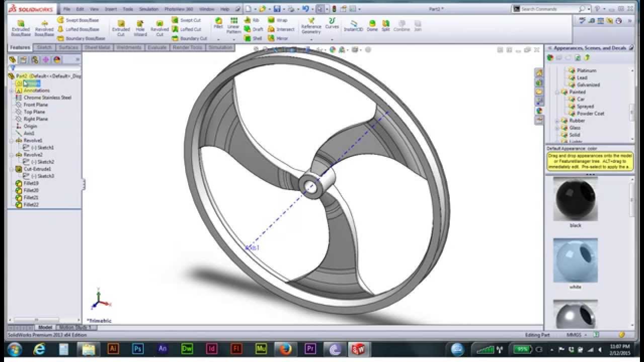The height and width of the screenshot is (362, 644).
Task: Open the Insert menu
Action: [111, 9]
